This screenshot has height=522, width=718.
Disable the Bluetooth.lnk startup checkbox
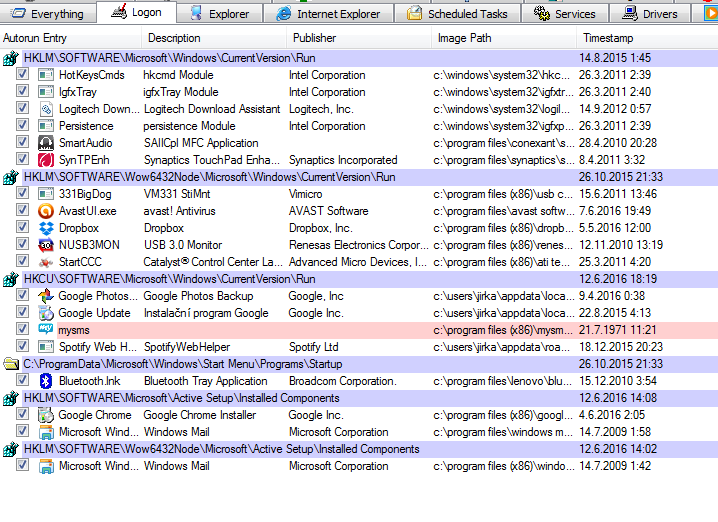coord(22,380)
